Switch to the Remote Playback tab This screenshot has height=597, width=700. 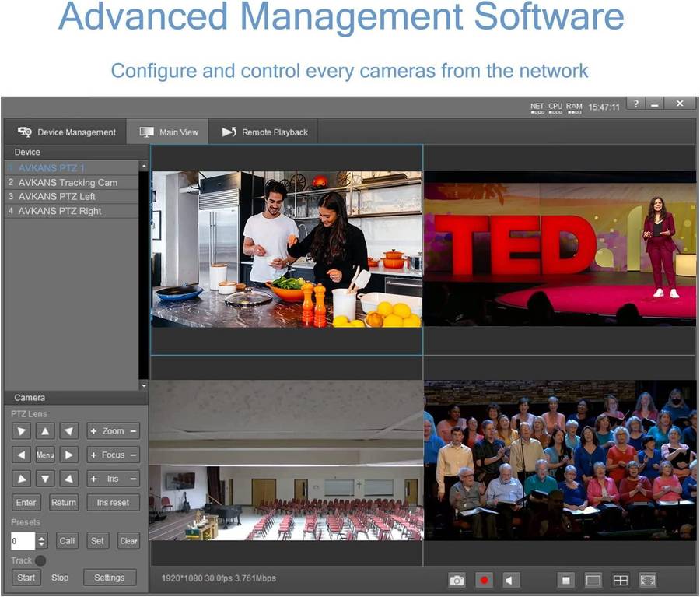pyautogui.click(x=265, y=132)
